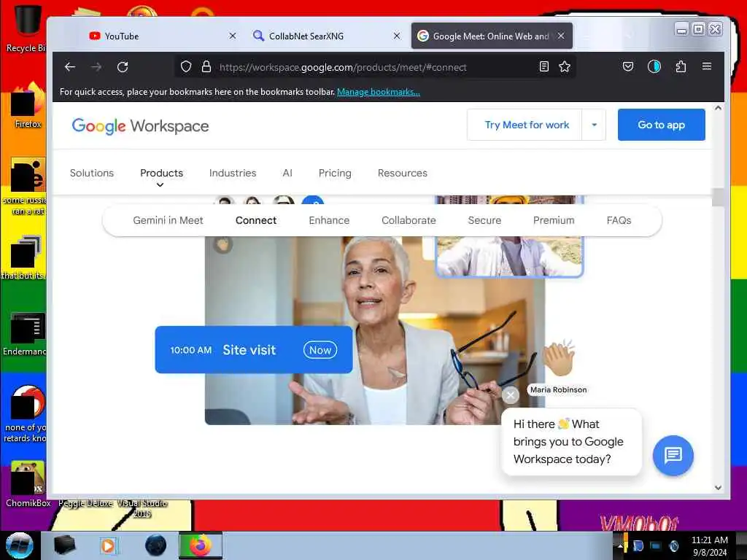
Task: Select the Recycle Bin desktop icon
Action: 27,27
